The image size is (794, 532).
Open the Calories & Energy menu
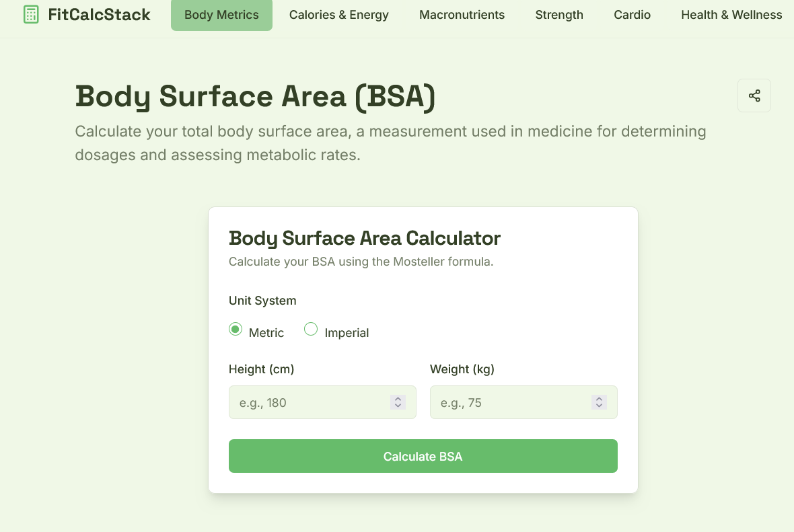(338, 15)
